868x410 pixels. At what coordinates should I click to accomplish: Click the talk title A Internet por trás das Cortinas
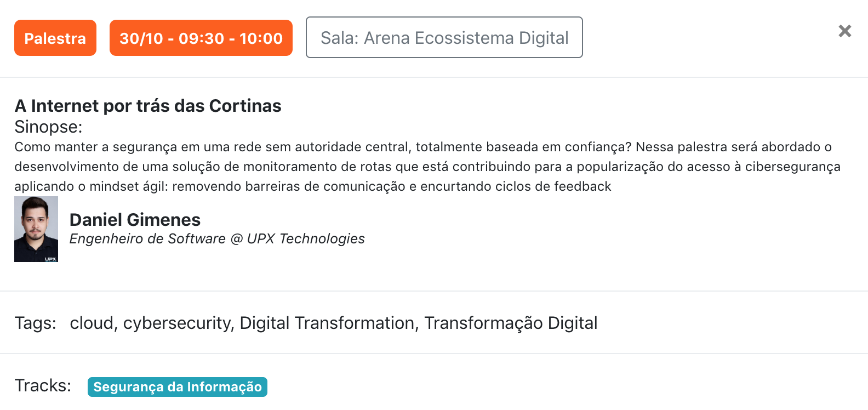pyautogui.click(x=148, y=105)
